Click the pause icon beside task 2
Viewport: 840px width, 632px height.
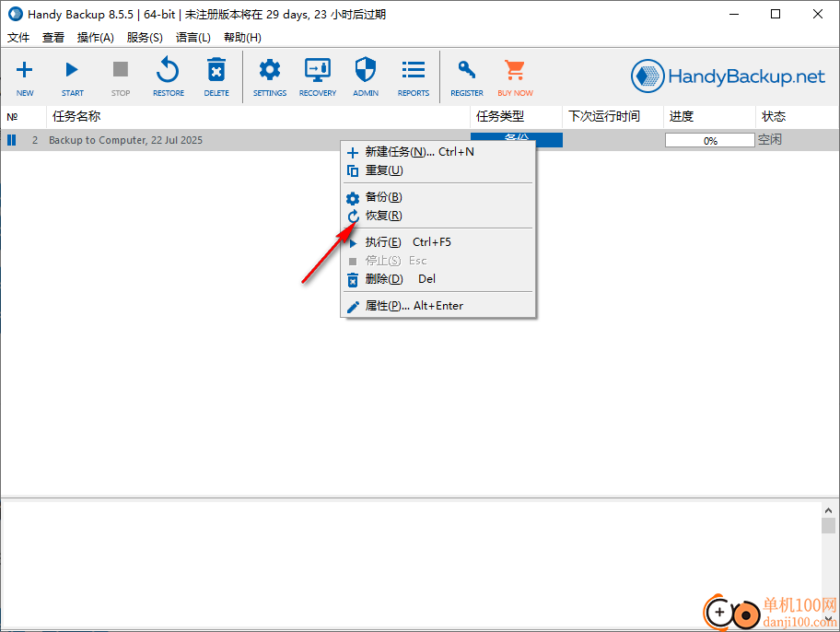click(x=12, y=140)
